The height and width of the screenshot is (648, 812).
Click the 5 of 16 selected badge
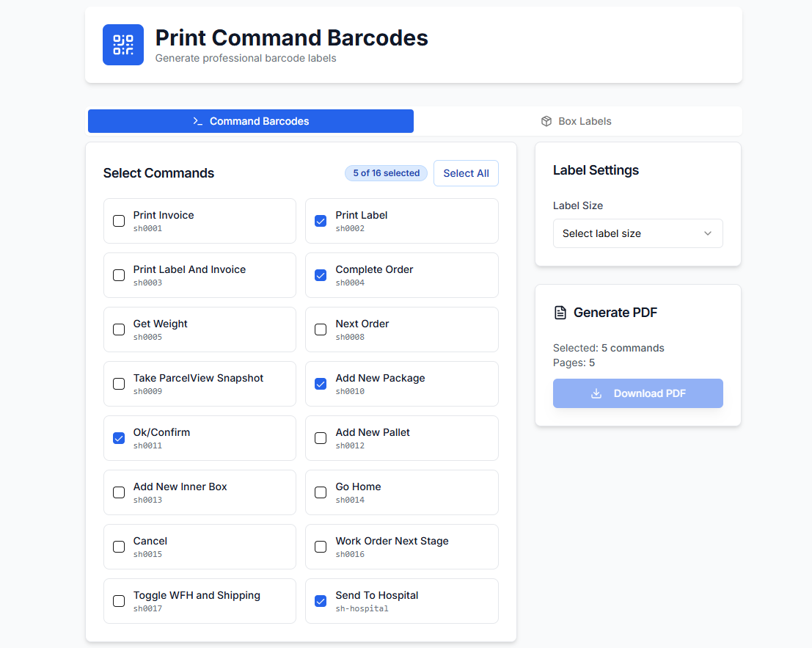(386, 173)
